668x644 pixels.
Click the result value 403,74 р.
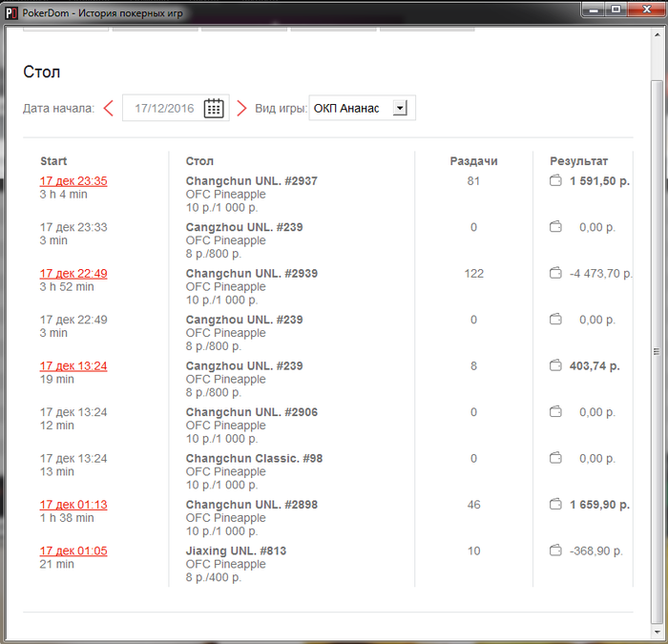point(595,365)
